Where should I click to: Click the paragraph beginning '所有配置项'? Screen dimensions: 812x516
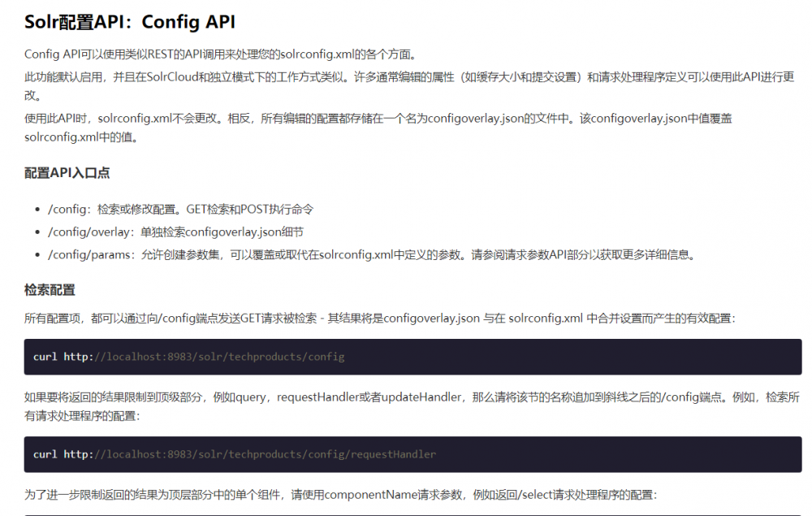[x=379, y=318]
